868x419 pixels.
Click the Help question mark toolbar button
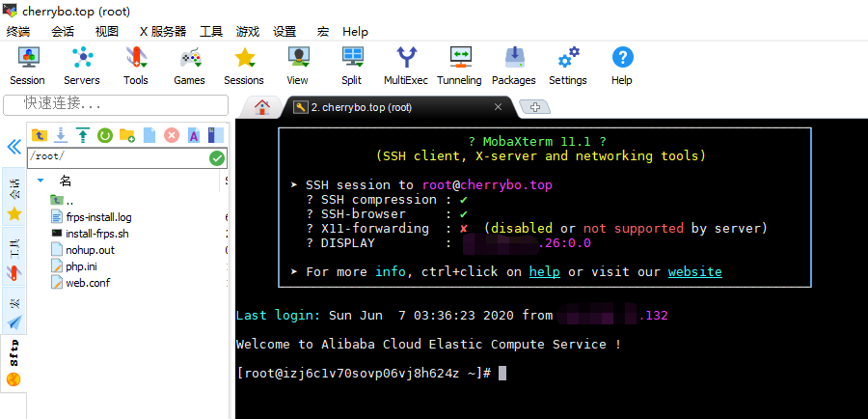click(622, 66)
